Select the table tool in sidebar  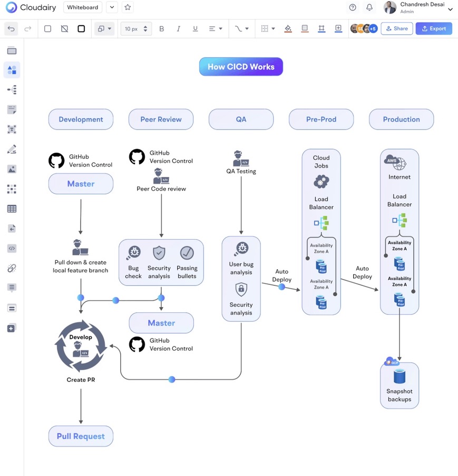click(x=12, y=209)
